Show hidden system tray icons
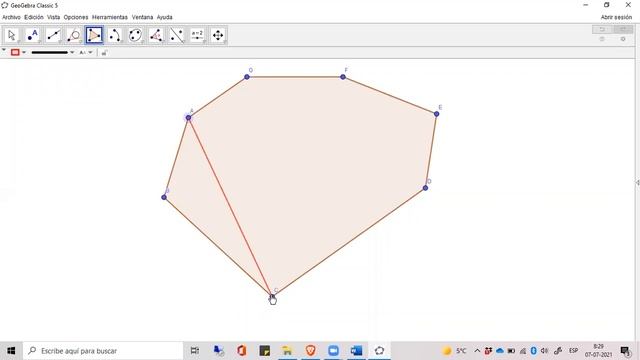This screenshot has width=640, height=360. click(x=477, y=351)
